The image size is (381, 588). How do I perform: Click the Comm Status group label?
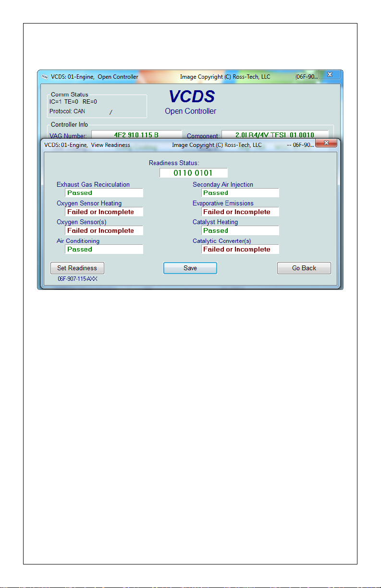70,95
